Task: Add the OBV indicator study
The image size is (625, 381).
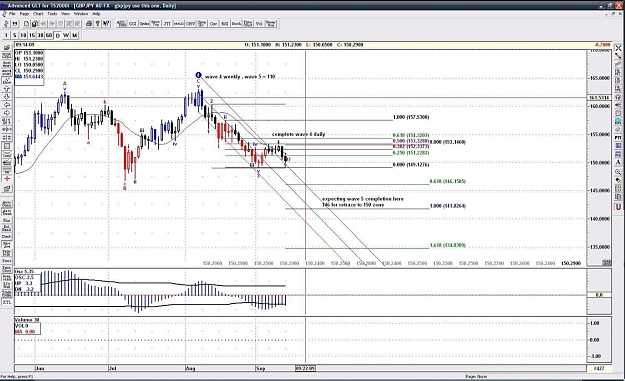Action: (190, 24)
